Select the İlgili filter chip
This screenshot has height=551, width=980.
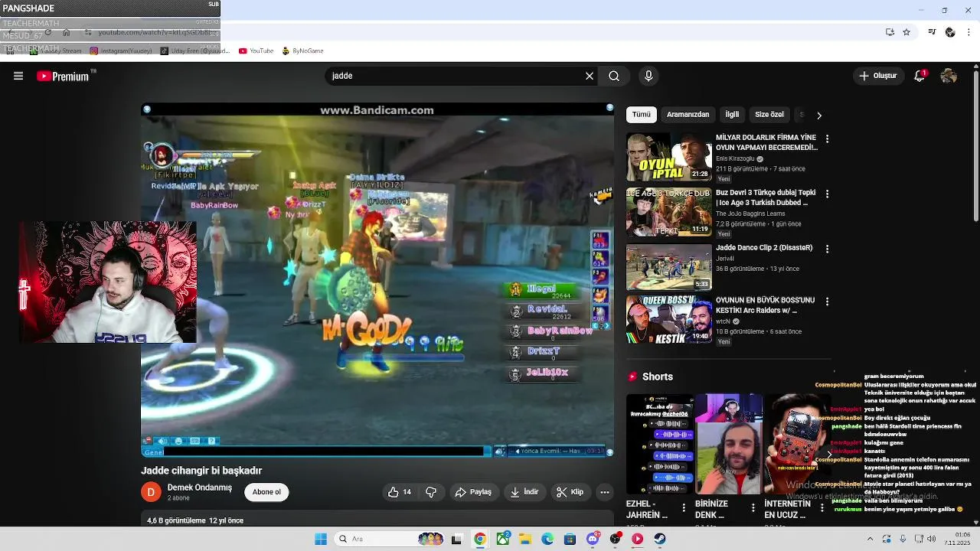[732, 115]
